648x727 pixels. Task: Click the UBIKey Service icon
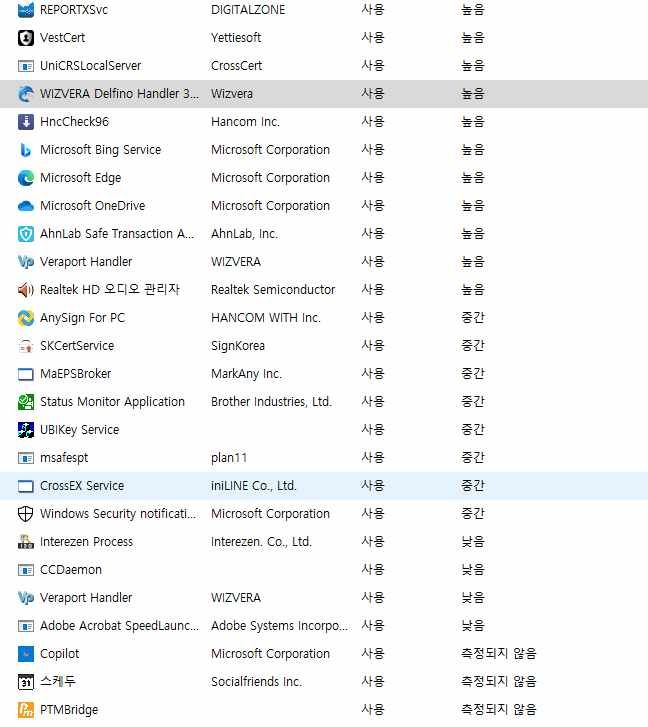coord(26,430)
